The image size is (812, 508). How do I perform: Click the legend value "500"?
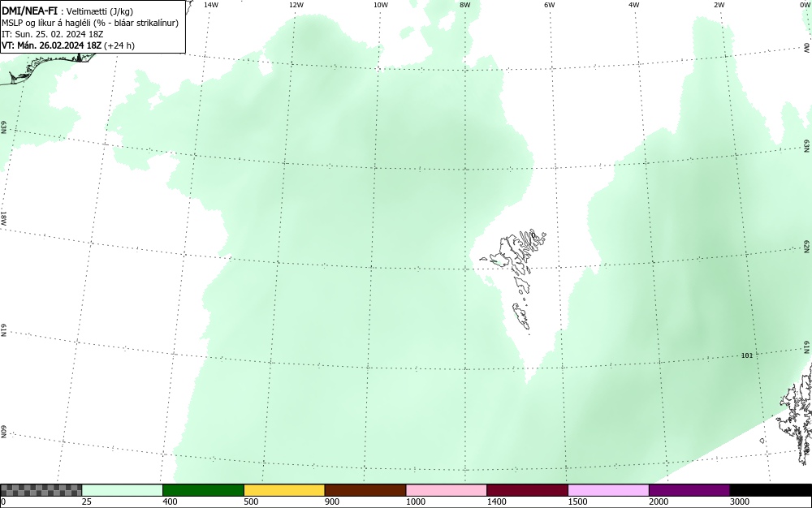click(251, 502)
